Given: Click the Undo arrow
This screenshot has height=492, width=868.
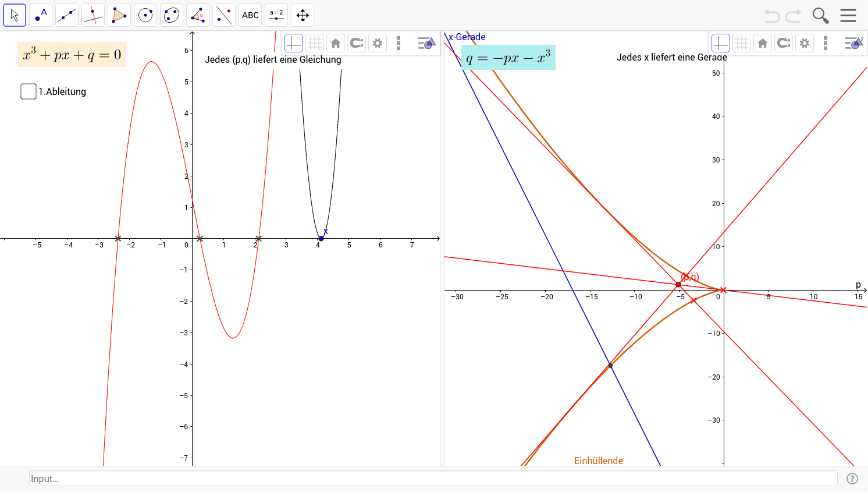Looking at the screenshot, I should click(772, 16).
